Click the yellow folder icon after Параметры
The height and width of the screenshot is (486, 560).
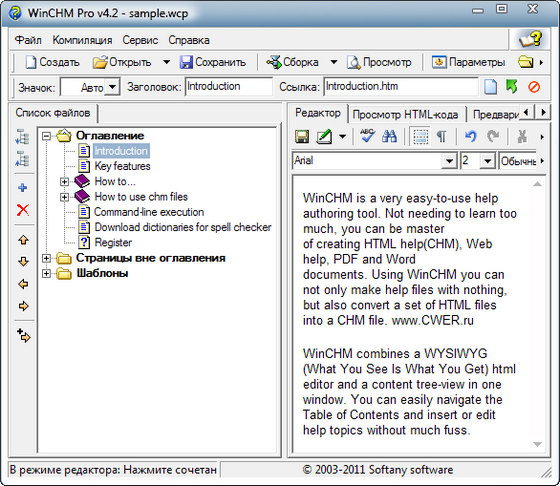pyautogui.click(x=525, y=62)
